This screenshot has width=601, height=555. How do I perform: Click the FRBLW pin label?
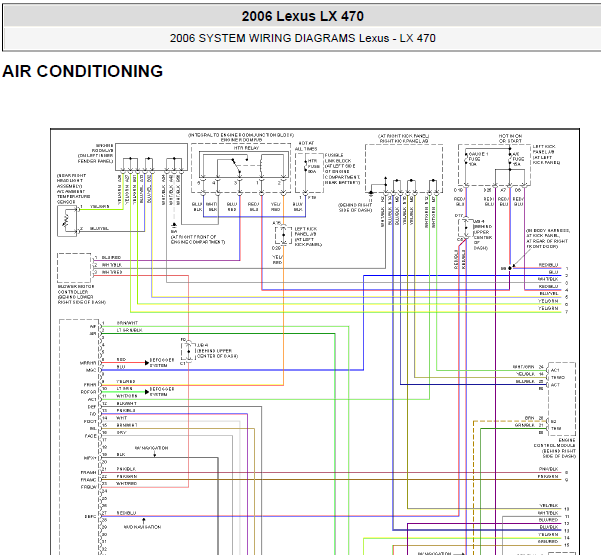(x=89, y=487)
